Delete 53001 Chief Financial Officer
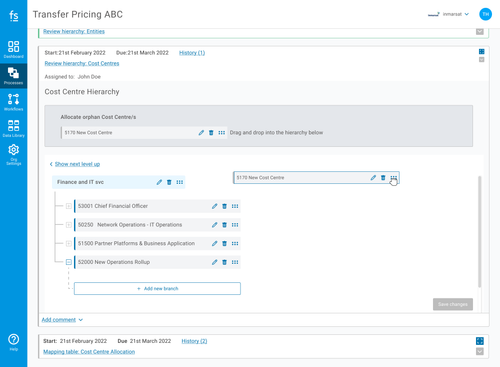The height and width of the screenshot is (367, 500). click(224, 206)
